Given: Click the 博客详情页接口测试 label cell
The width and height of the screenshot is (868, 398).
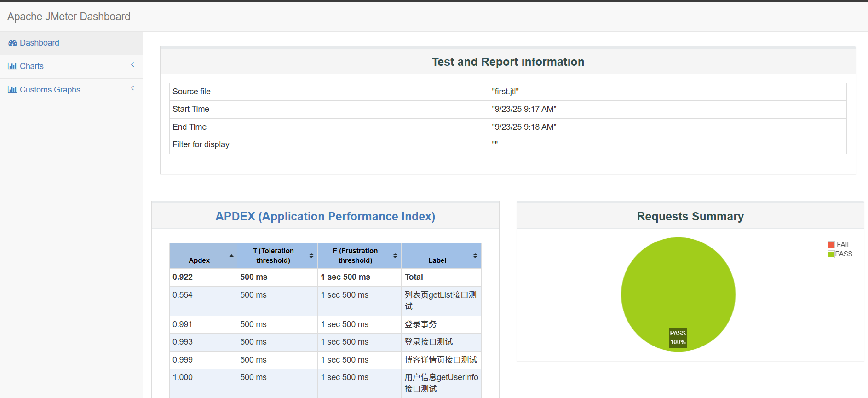Looking at the screenshot, I should click(442, 360).
